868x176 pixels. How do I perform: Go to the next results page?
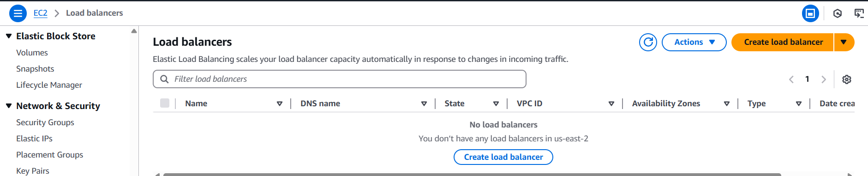pos(824,79)
